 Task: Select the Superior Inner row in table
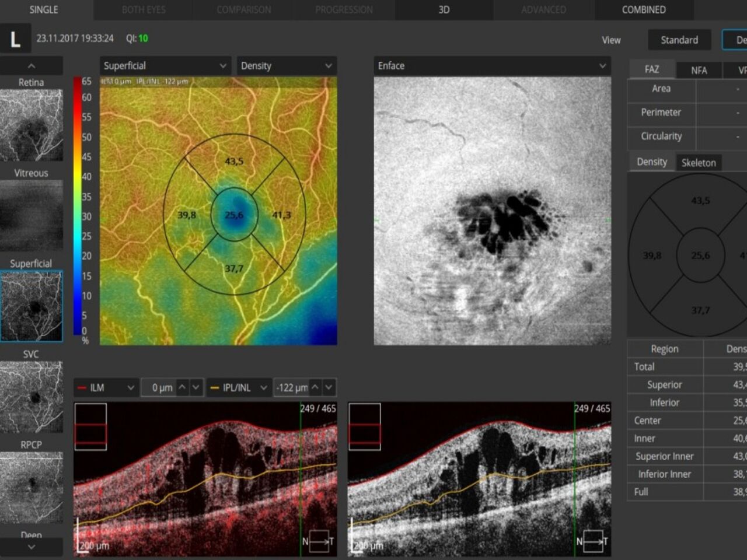click(687, 456)
